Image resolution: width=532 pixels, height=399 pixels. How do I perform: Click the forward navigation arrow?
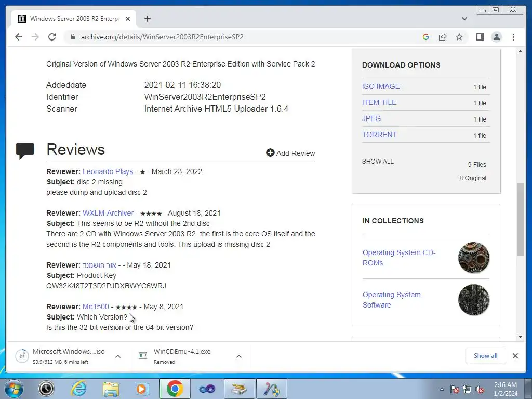point(35,37)
